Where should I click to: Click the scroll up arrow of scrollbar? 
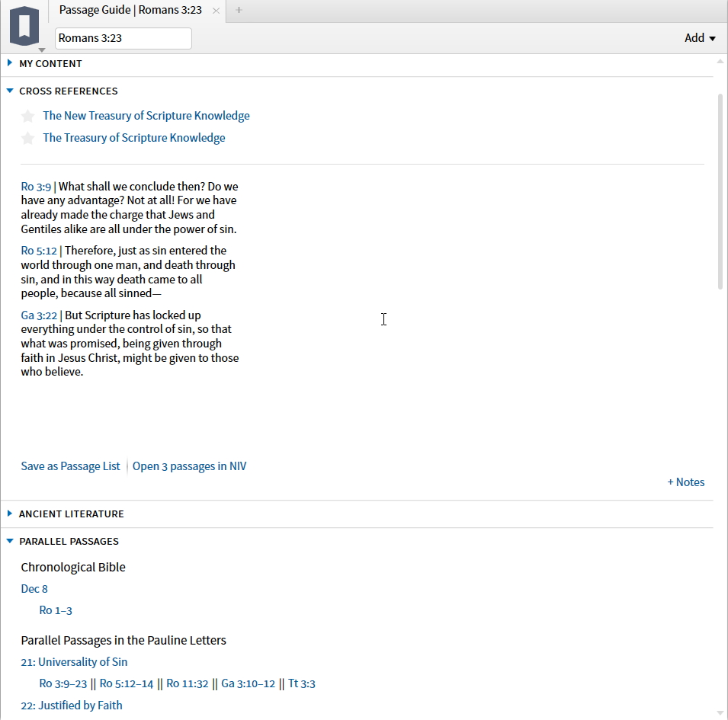[720, 61]
